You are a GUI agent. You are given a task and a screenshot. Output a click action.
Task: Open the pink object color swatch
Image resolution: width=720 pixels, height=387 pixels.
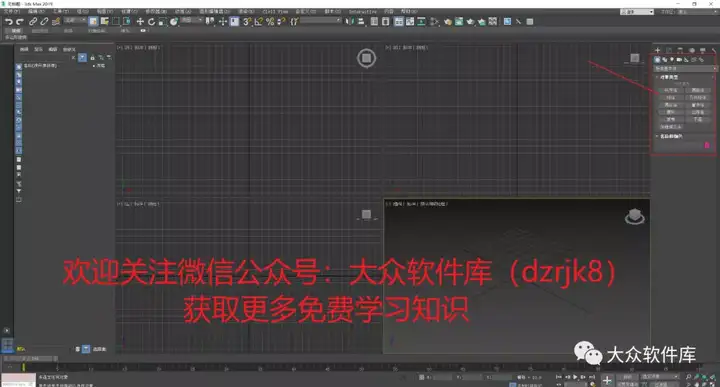coord(707,146)
